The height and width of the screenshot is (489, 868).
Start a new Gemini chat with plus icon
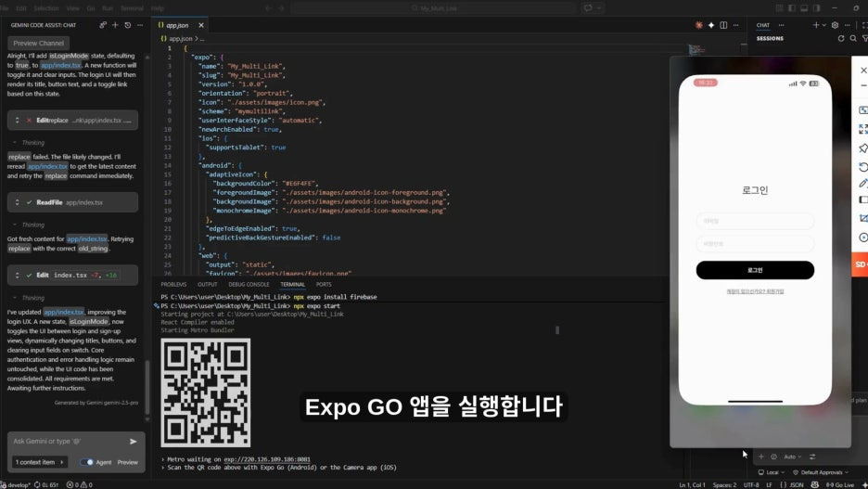pyautogui.click(x=115, y=25)
